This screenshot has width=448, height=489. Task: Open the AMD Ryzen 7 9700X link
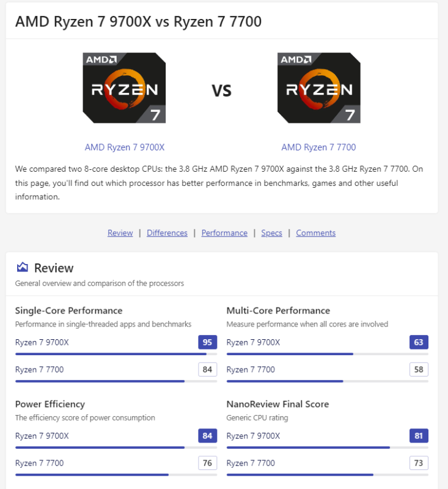pyautogui.click(x=125, y=147)
